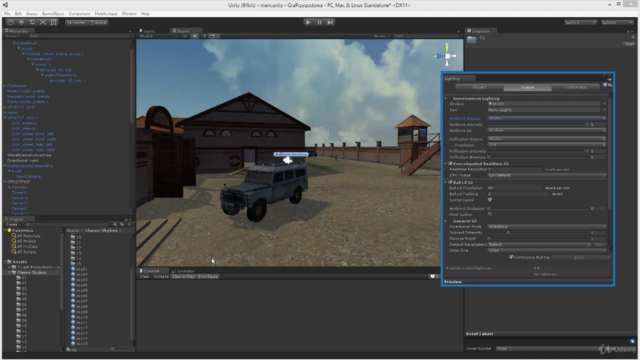The width and height of the screenshot is (640, 360).
Task: Select All Materials favorite search
Action: click(x=26, y=236)
